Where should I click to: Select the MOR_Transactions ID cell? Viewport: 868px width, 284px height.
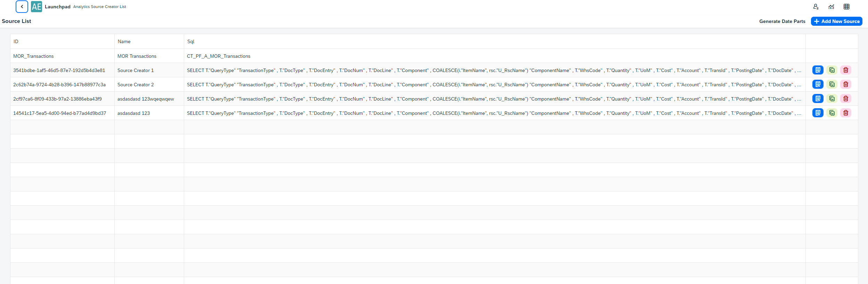point(33,56)
